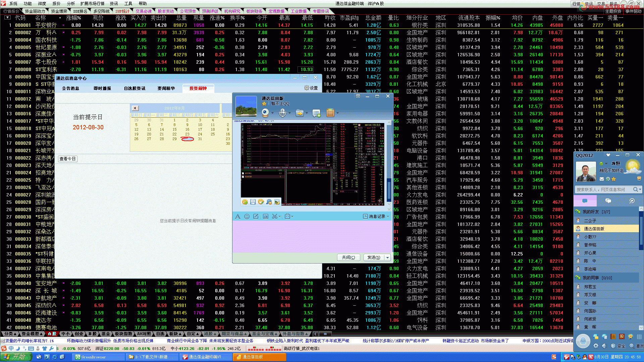The width and height of the screenshot is (644, 362).
Task: Open QQ system settings gear icon
Action: click(596, 346)
